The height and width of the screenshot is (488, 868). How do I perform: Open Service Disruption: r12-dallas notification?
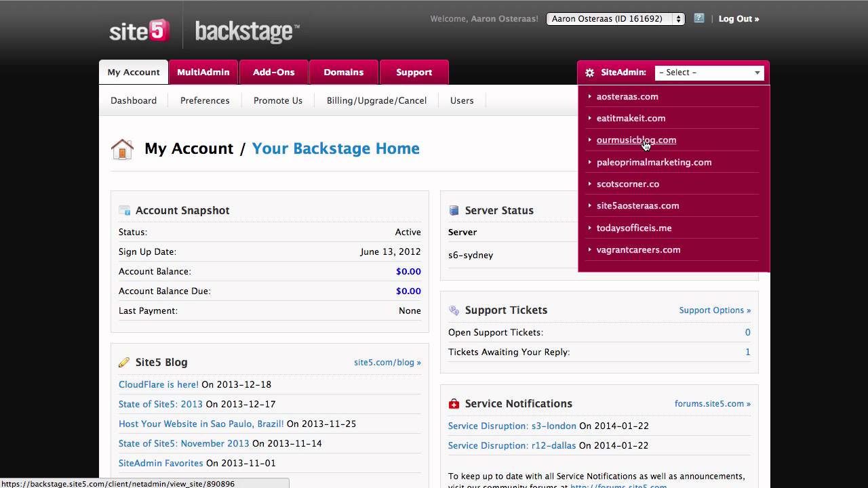[x=512, y=445]
